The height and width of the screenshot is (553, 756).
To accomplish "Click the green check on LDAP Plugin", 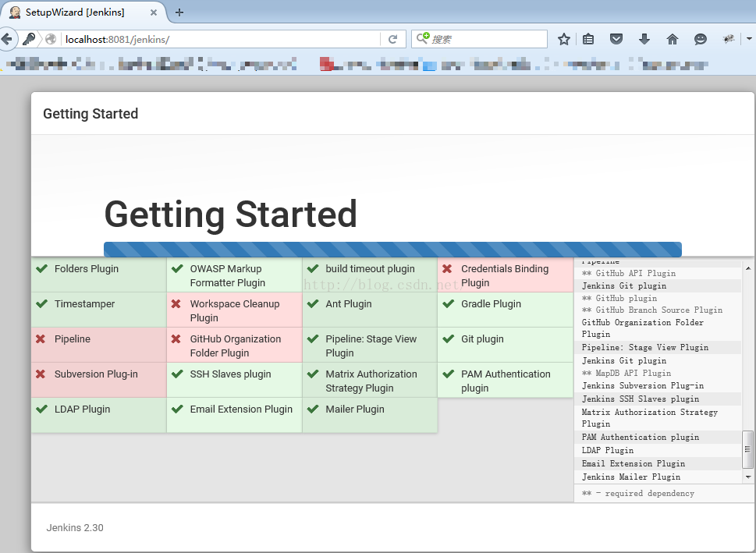I will point(42,409).
